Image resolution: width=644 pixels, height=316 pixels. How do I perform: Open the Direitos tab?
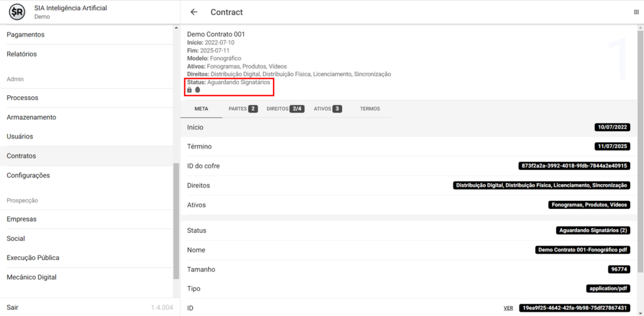(285, 109)
